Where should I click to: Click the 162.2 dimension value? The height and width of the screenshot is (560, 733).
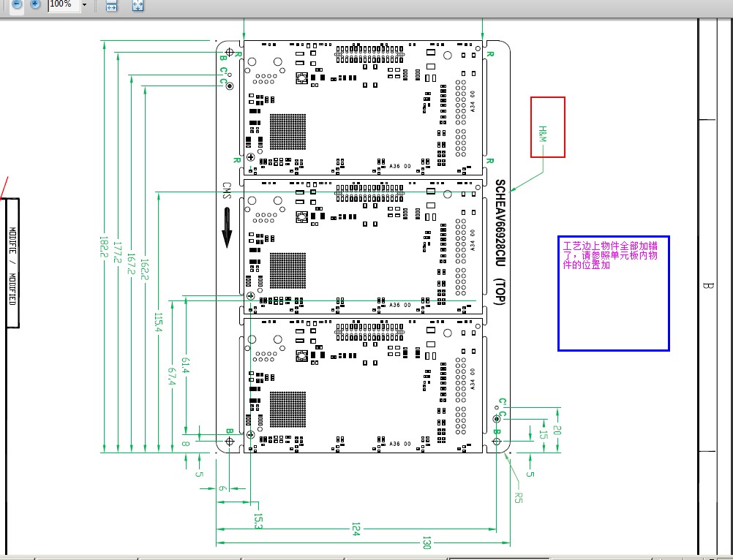[144, 270]
